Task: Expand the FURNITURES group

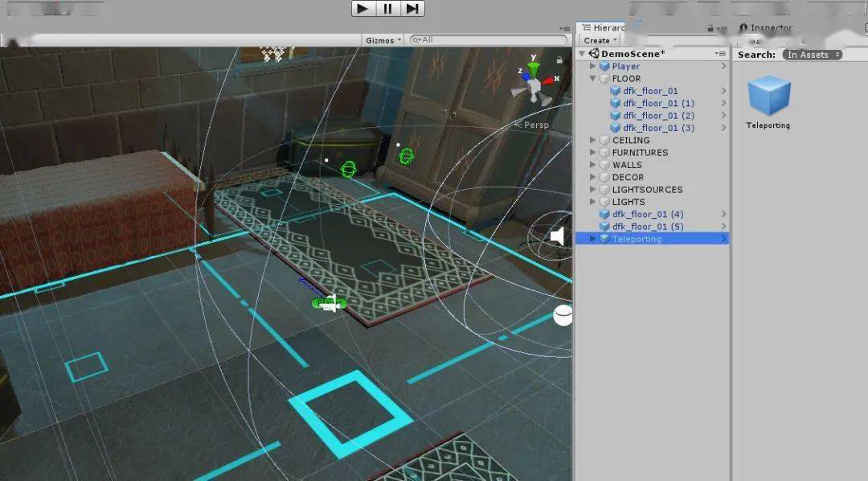Action: click(x=593, y=152)
